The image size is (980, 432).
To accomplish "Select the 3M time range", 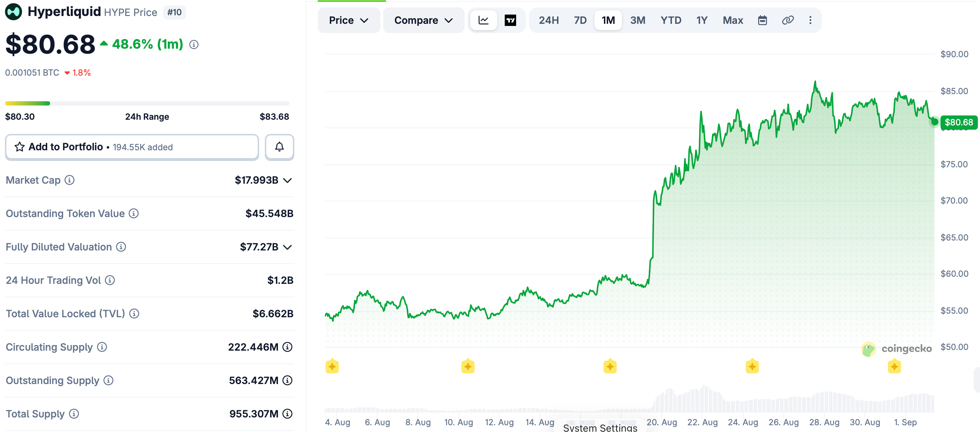I will (x=638, y=20).
